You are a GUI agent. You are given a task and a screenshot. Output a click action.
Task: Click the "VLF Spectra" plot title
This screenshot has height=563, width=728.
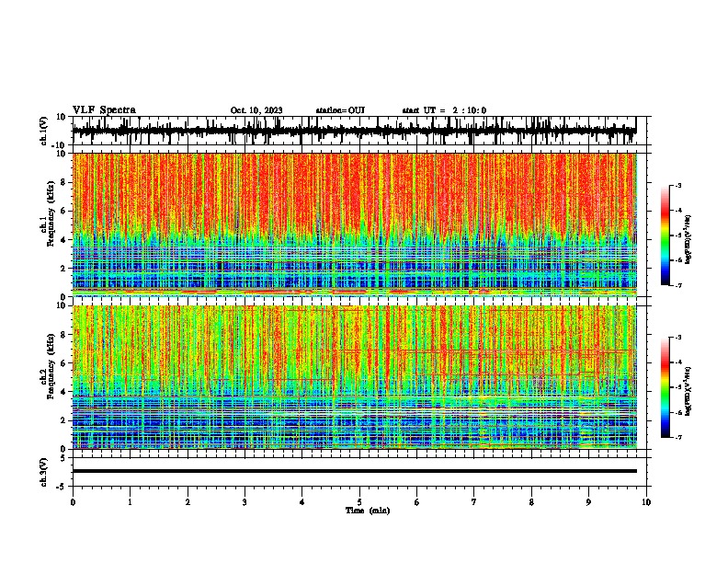pyautogui.click(x=104, y=110)
